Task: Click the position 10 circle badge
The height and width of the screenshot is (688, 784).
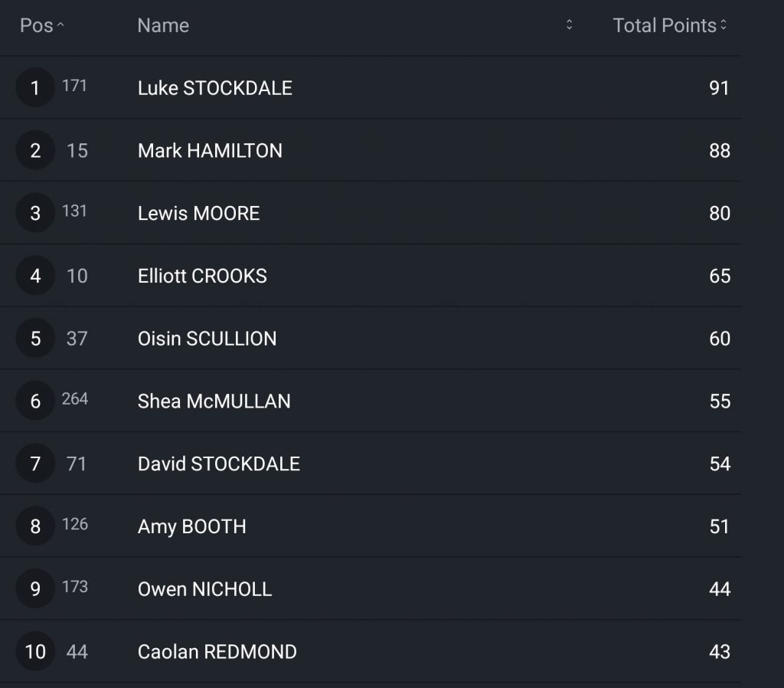Action: point(35,652)
